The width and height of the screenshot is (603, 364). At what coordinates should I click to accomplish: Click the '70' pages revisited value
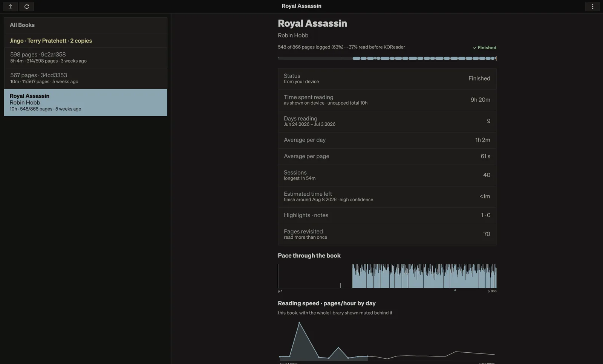pos(487,234)
